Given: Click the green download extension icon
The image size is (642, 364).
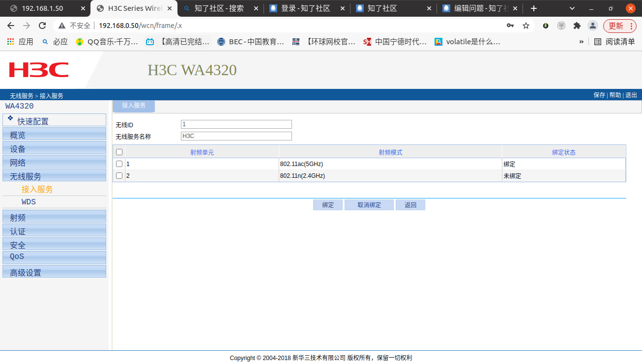Looking at the screenshot, I should 546,26.
